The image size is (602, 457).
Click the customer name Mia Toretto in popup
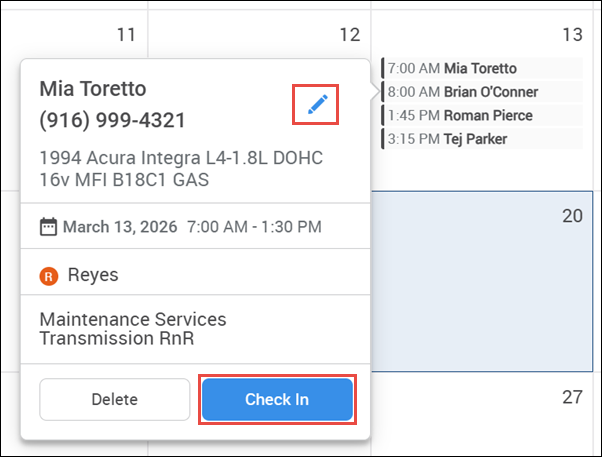coord(92,88)
